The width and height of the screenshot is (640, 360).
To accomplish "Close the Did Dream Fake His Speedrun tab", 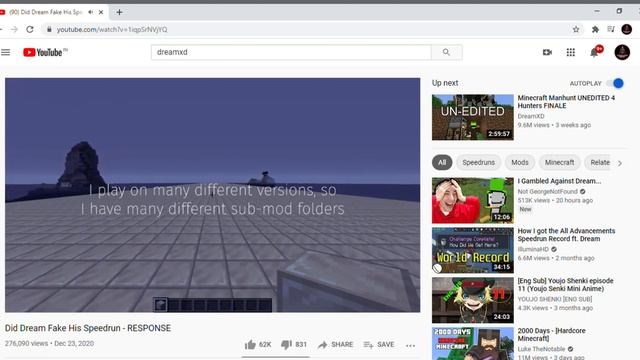I will coord(101,12).
